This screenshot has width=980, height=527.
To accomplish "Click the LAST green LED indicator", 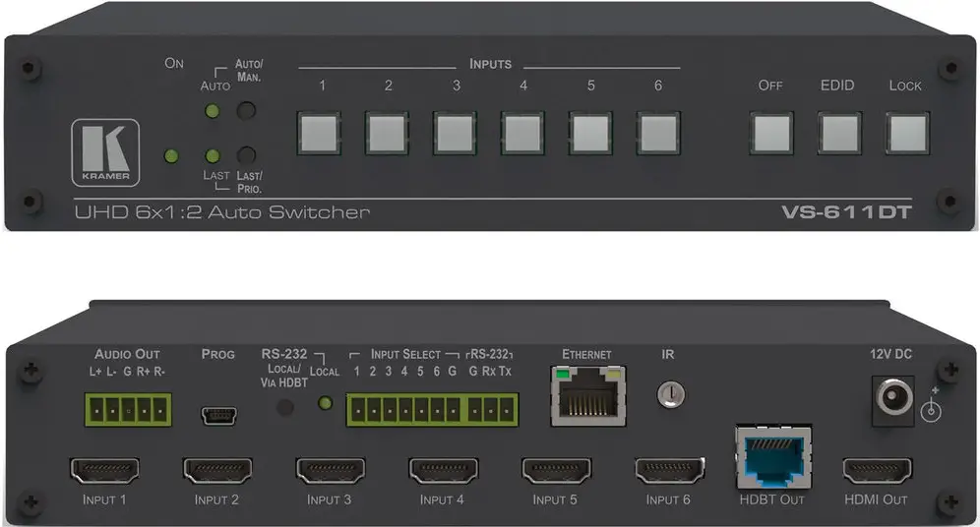I will point(213,156).
